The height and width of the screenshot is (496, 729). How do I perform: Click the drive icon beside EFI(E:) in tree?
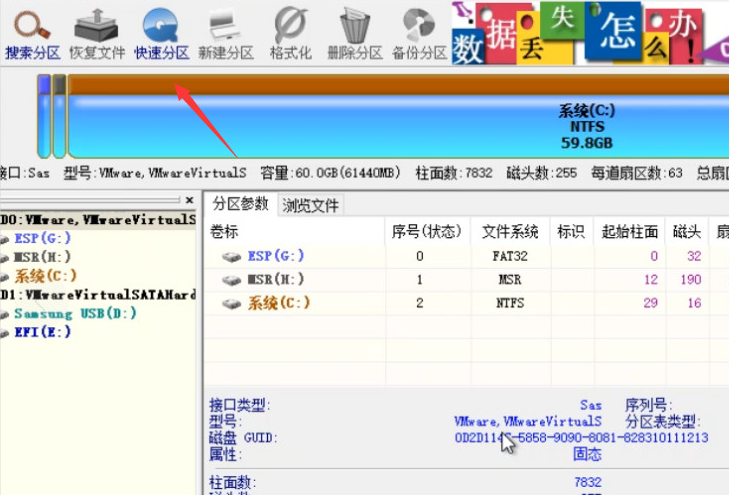5,333
